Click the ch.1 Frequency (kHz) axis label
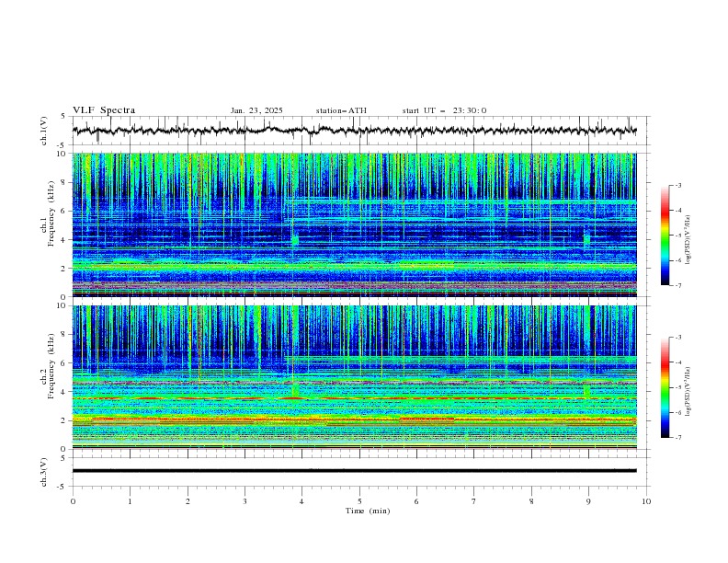The width and height of the screenshot is (728, 563). coord(48,213)
